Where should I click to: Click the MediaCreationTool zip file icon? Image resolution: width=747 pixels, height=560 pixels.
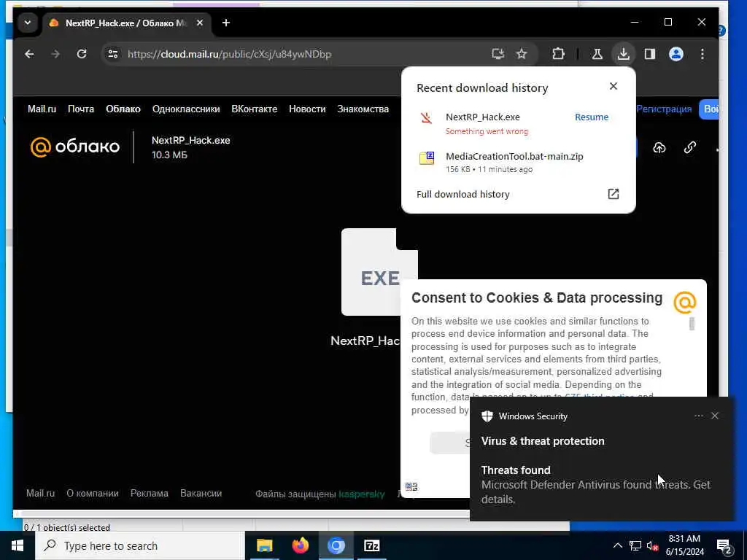(x=426, y=158)
